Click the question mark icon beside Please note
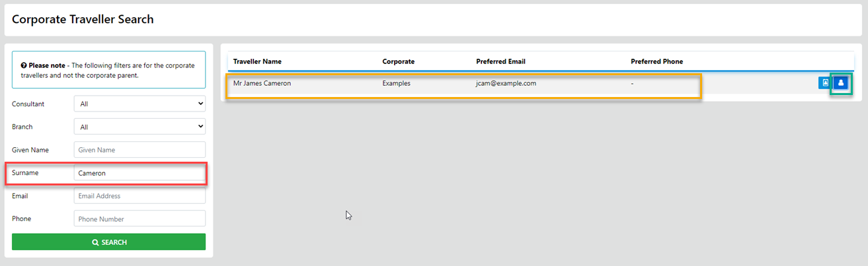The image size is (868, 266). point(23,65)
